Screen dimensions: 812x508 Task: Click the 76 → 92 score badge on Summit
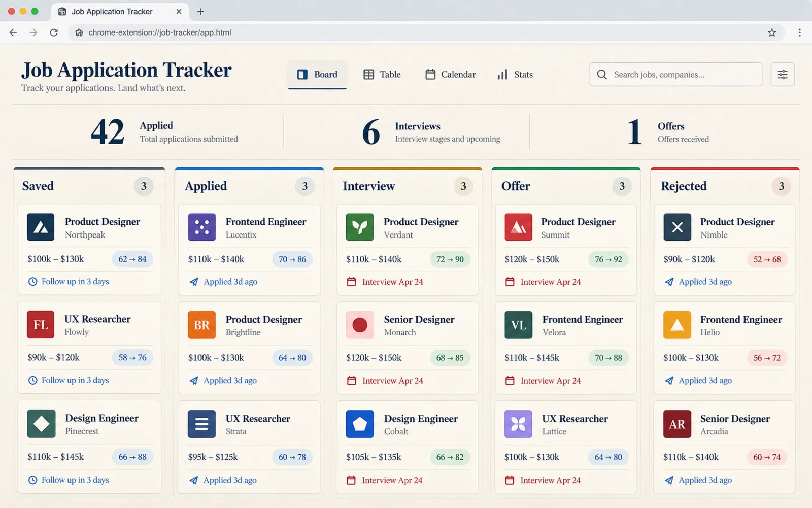[x=608, y=259]
